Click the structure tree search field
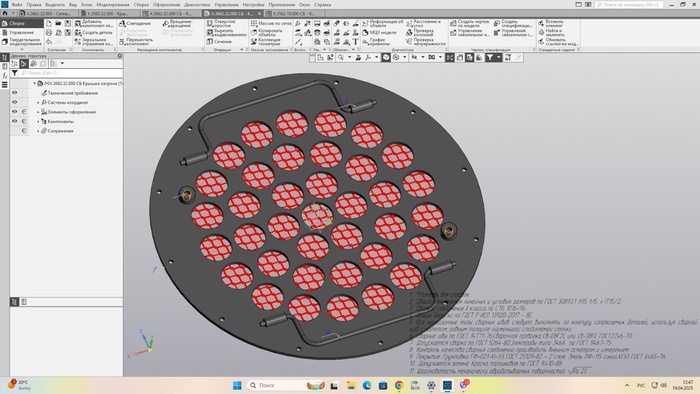This screenshot has height=394, width=700. [x=71, y=73]
